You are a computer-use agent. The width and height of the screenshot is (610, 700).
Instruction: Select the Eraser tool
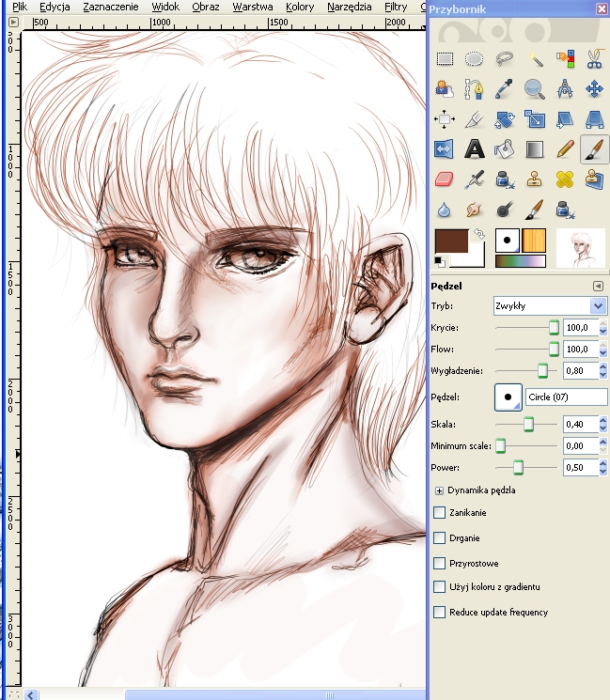(x=445, y=179)
